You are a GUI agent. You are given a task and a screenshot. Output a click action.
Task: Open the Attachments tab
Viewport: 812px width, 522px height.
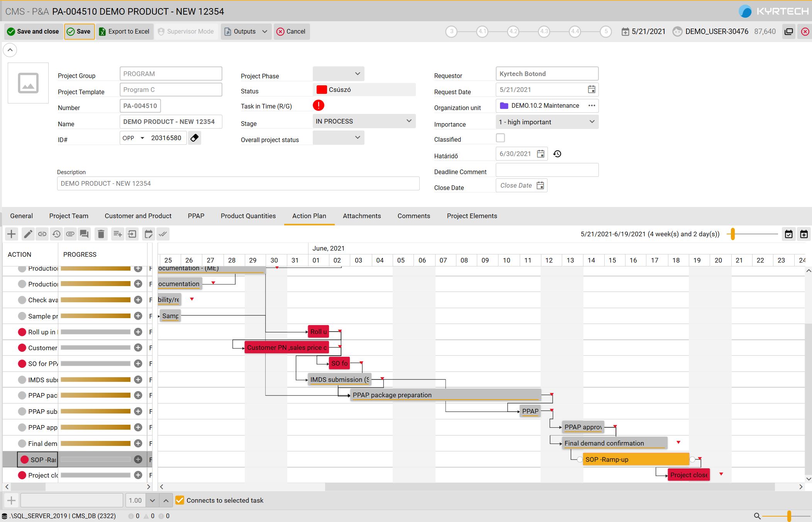[362, 216]
